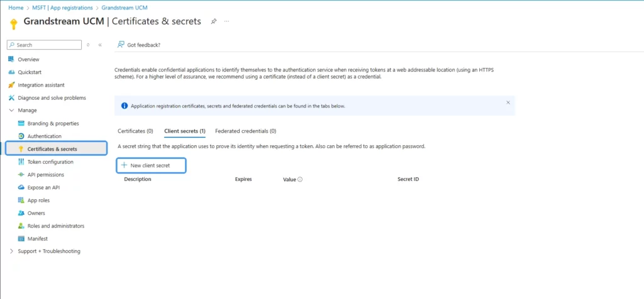
Task: Expand Support + Troubleshooting section
Action: click(11, 251)
